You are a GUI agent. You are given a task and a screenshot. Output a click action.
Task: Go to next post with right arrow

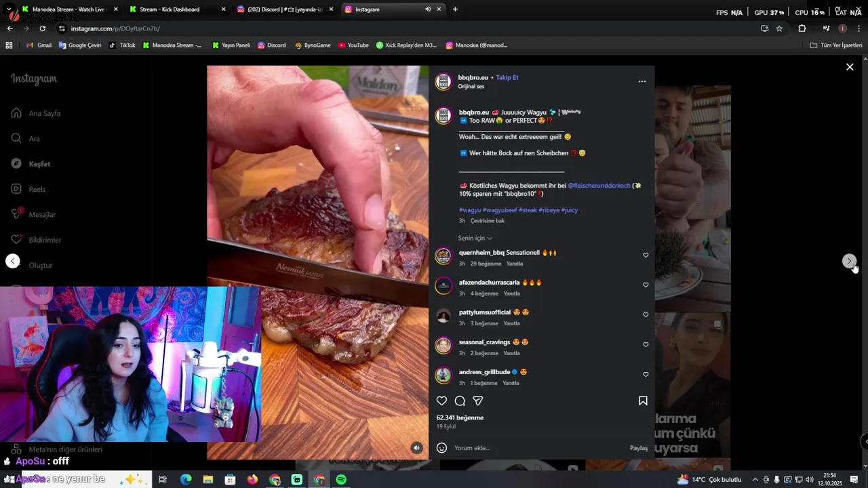coord(849,261)
